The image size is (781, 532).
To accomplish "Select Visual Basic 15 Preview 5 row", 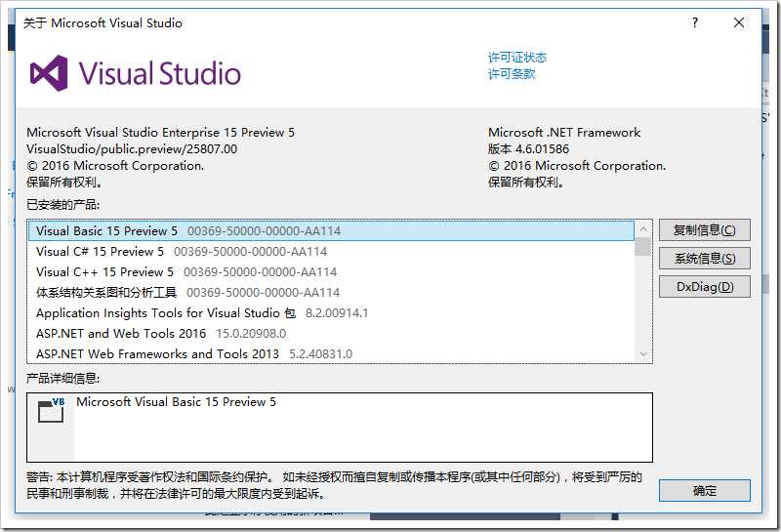I will click(331, 231).
